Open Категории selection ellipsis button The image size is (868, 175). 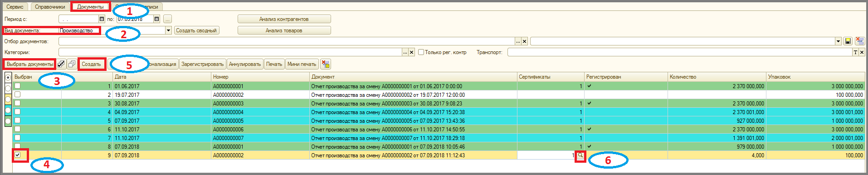pyautogui.click(x=405, y=52)
